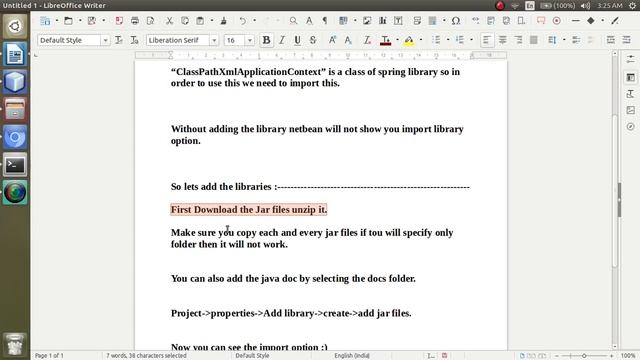The image size is (640, 360).
Task: Adjust the zoom slider in status bar
Action: tap(584, 356)
